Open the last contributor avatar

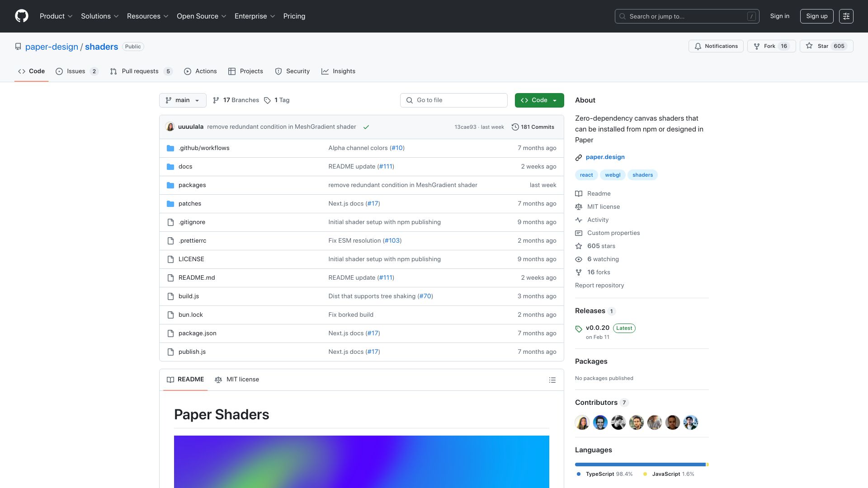tap(691, 422)
